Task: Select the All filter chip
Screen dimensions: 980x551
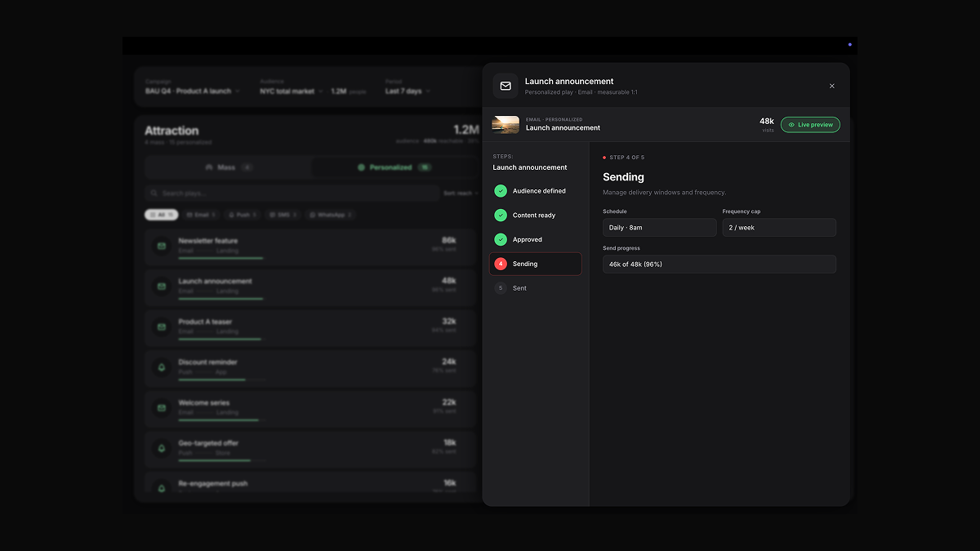Action: coord(162,215)
